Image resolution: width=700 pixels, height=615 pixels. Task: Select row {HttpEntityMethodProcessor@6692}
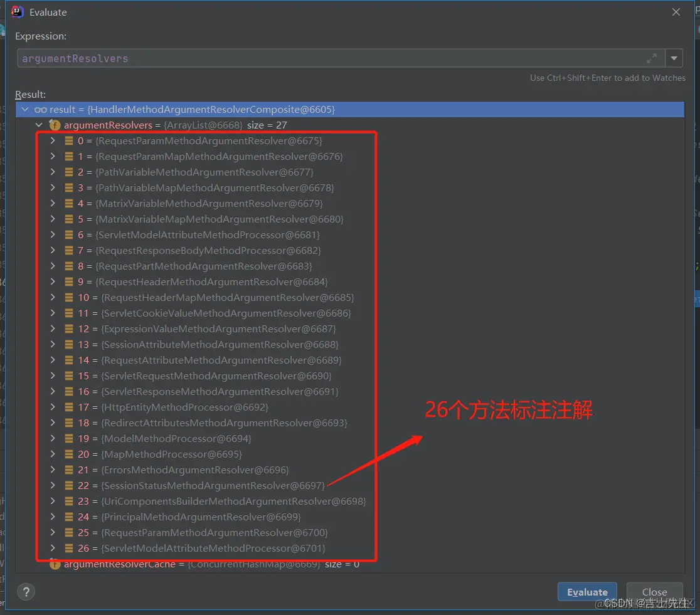pyautogui.click(x=350, y=407)
